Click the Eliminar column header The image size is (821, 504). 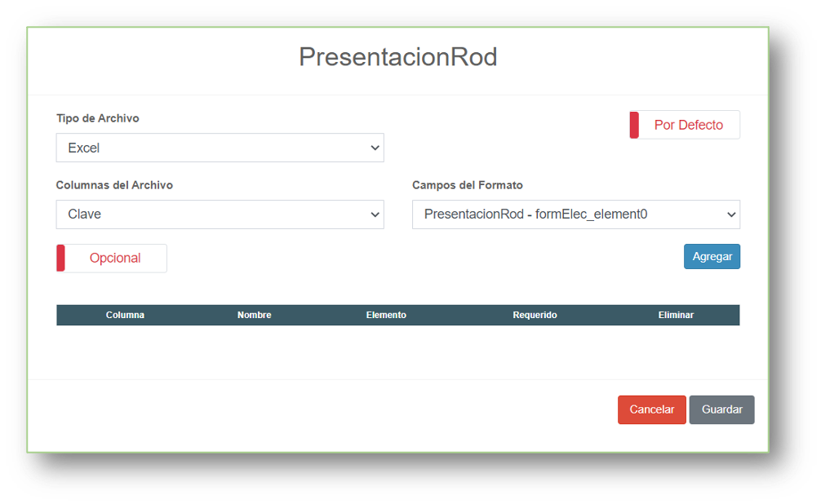(x=676, y=315)
